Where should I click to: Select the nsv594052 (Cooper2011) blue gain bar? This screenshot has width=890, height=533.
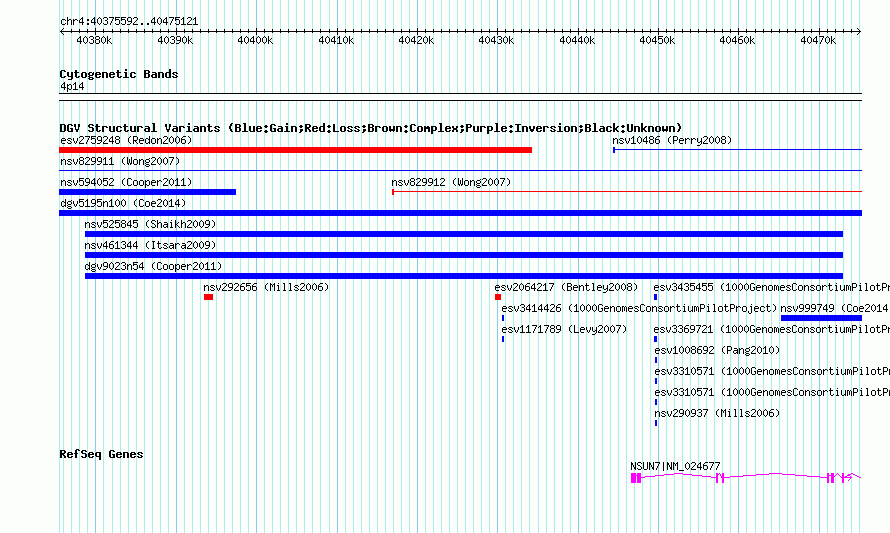click(x=148, y=192)
